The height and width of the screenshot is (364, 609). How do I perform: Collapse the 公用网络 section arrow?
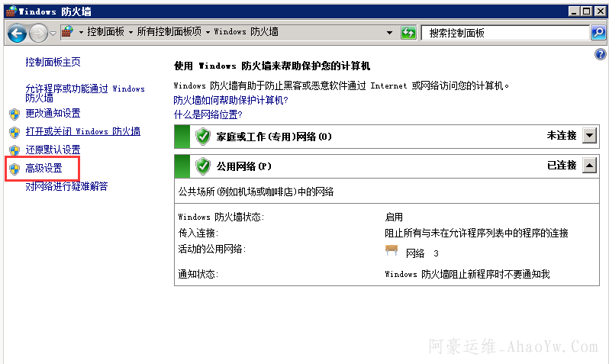point(590,166)
